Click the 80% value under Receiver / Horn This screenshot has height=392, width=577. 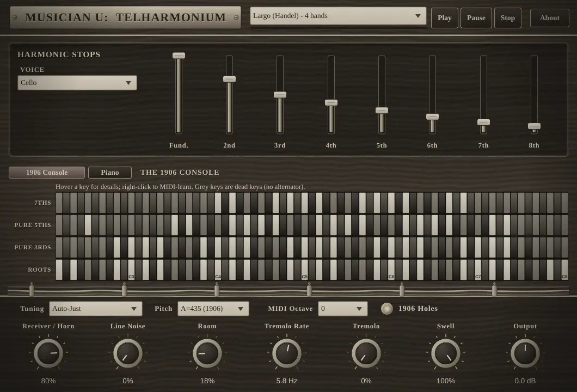click(48, 381)
